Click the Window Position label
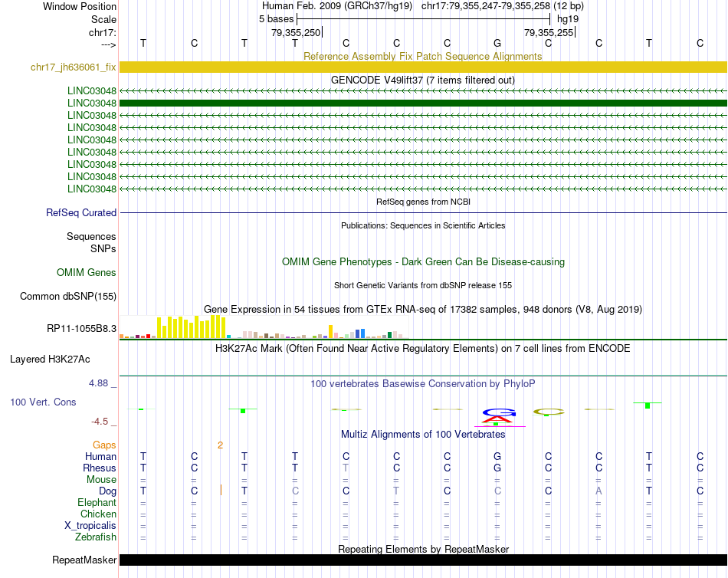 [x=80, y=6]
